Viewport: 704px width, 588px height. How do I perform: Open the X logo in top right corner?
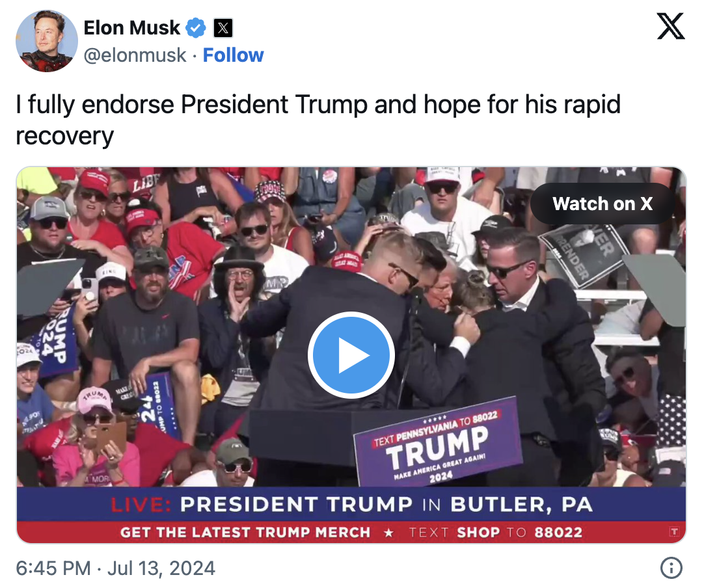tap(671, 26)
